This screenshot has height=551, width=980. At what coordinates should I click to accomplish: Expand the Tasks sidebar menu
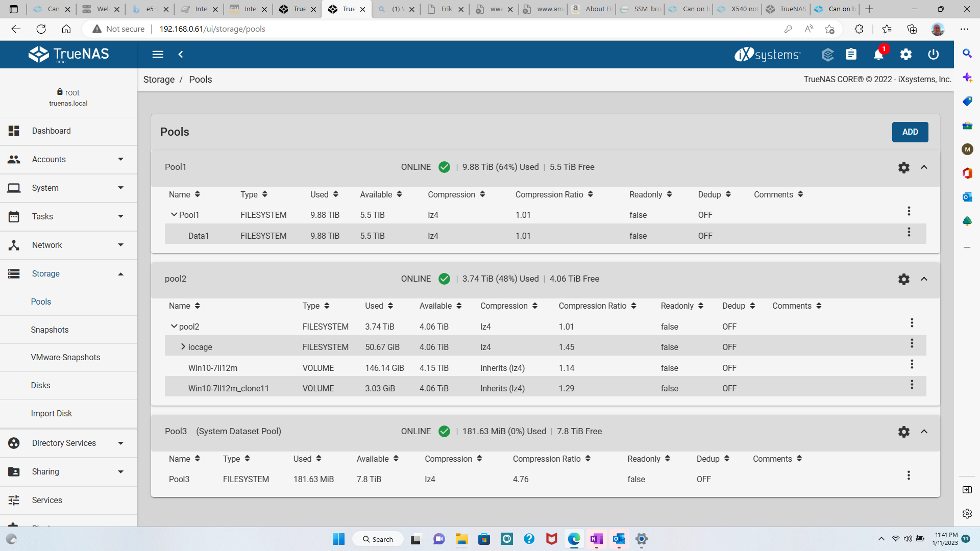point(68,217)
